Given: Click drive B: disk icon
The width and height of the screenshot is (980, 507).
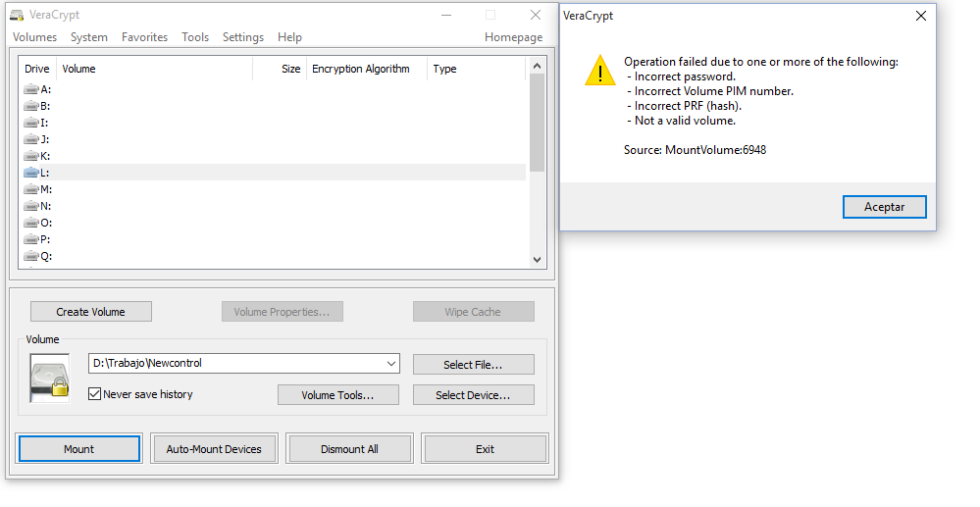Looking at the screenshot, I should pos(31,106).
